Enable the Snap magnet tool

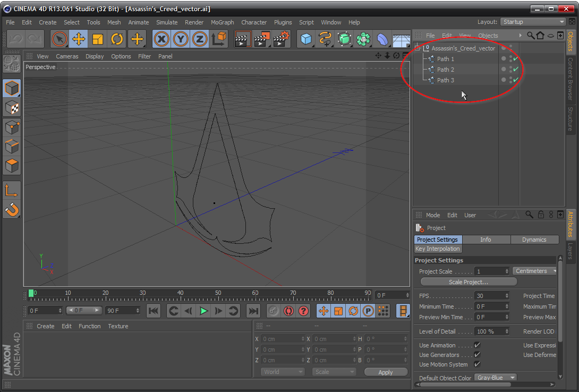click(x=12, y=210)
